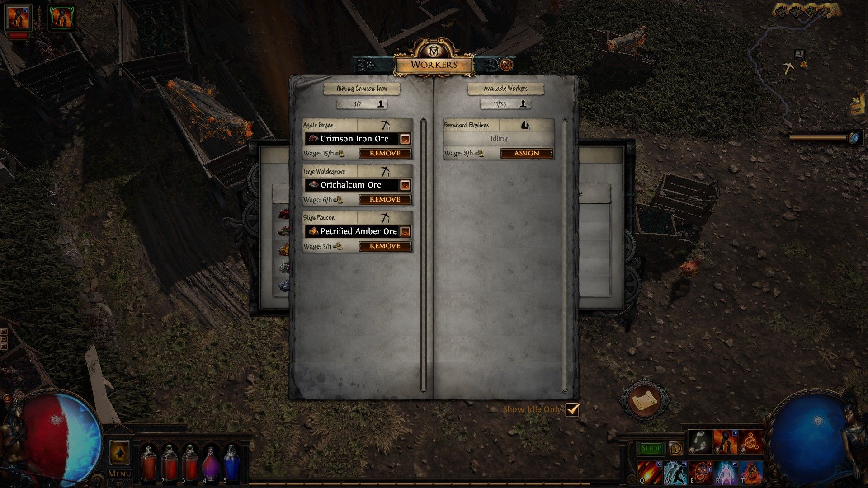
Task: Expand the Orichalcum Ore dropdown selector
Action: click(x=404, y=185)
